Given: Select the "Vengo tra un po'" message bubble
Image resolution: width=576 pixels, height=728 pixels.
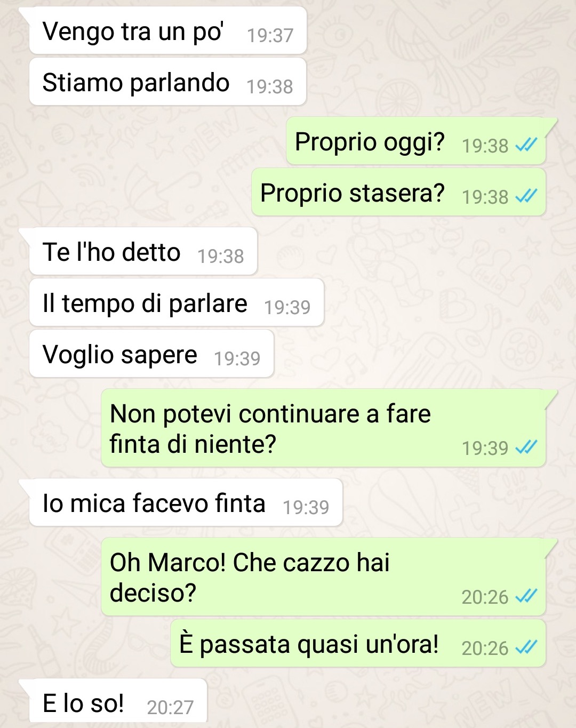Looking at the screenshot, I should tap(168, 31).
